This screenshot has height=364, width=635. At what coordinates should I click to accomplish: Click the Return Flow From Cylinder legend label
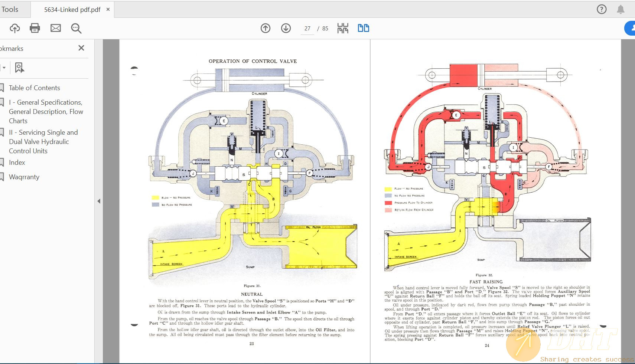click(x=414, y=210)
